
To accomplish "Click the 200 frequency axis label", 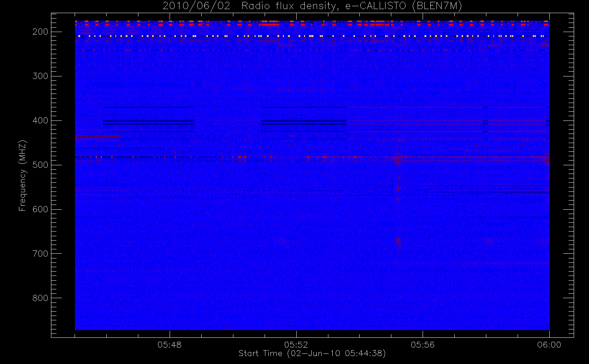I will 40,32.
